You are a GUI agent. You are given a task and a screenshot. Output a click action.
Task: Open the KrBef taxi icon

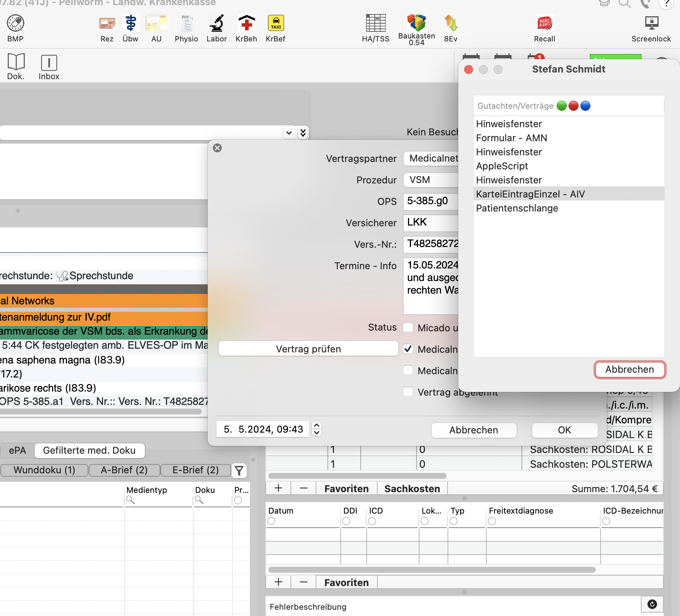(276, 23)
